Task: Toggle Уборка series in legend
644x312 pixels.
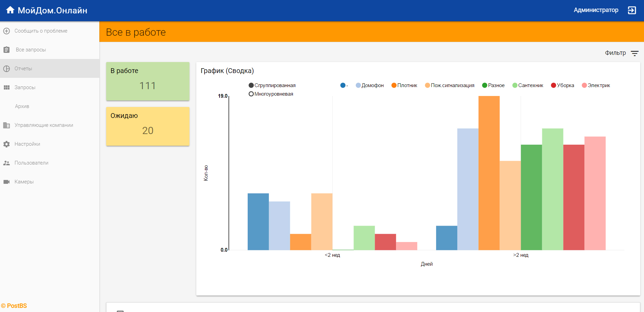Action: (x=562, y=85)
